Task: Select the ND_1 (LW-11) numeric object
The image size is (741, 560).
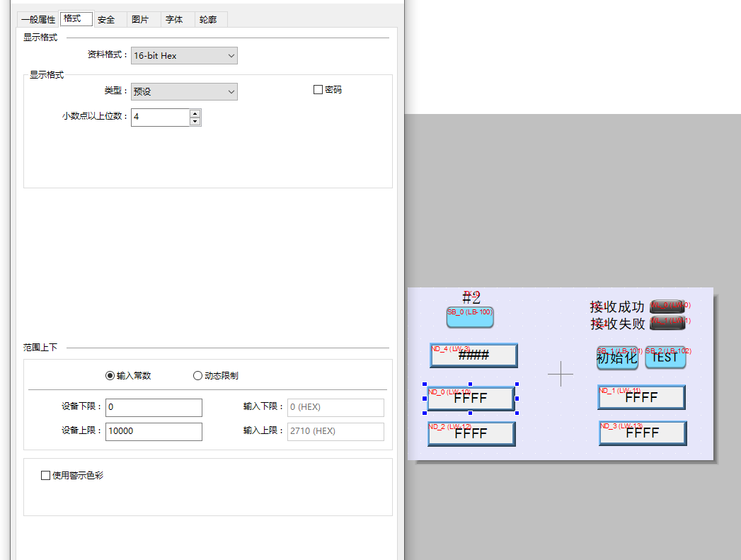Action: pos(641,398)
